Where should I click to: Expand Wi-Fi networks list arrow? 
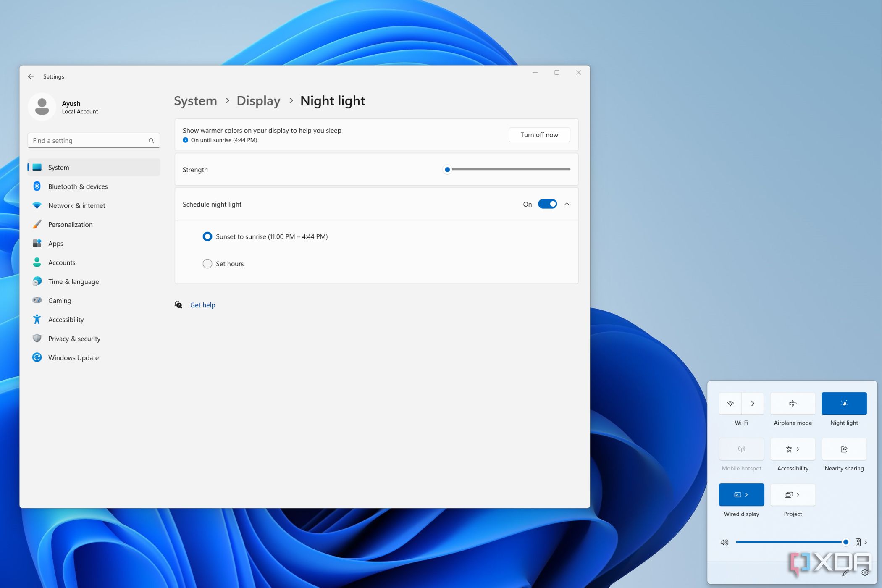[753, 403]
